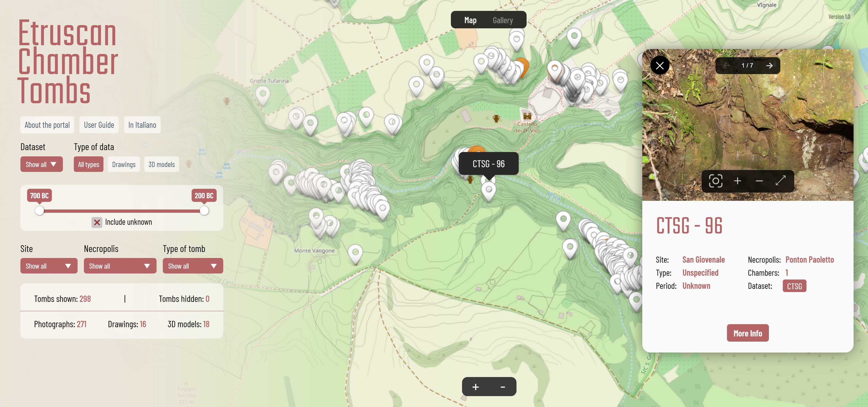Zoom in the map with plus button
The image size is (868, 407).
coord(475,386)
